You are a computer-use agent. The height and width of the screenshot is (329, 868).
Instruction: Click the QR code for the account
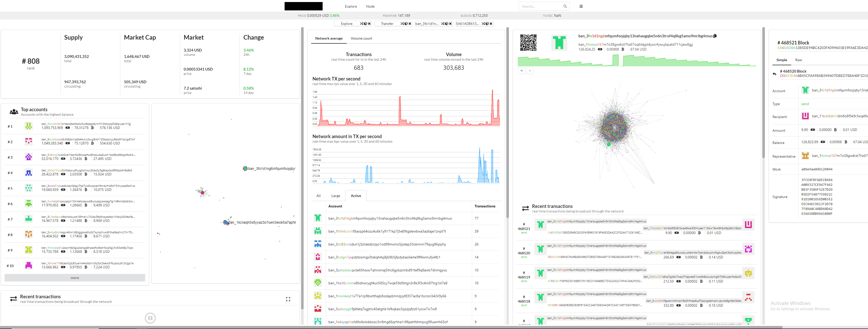tap(528, 42)
